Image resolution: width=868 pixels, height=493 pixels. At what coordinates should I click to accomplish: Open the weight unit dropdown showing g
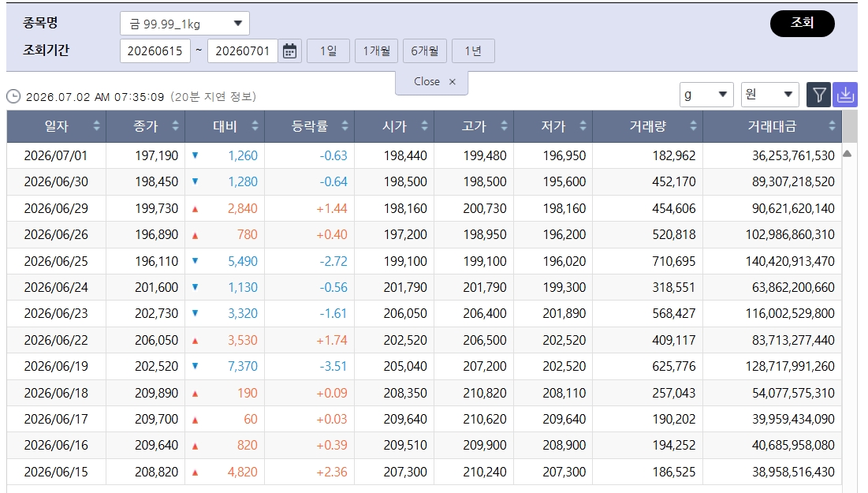706,95
